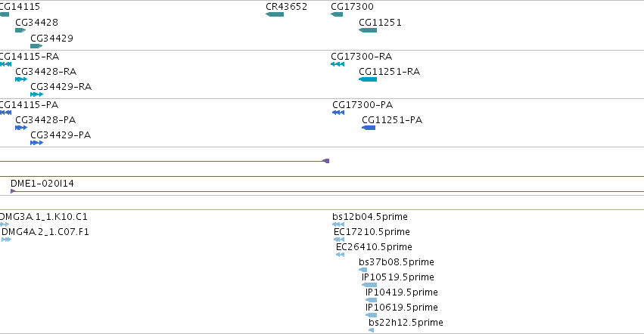Select the CG17300-RA transcript glyph
Screen dimensions: 644x334
point(338,64)
